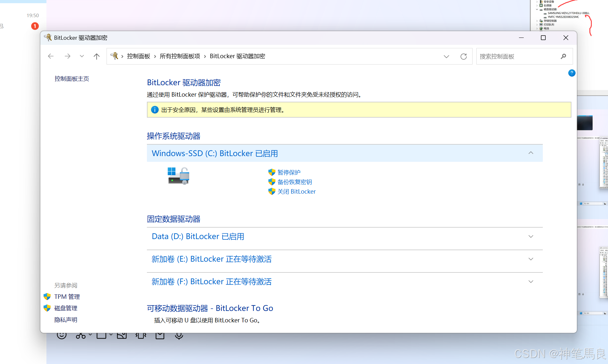Screen dimensions: 608x364
Task: Click the red unread badge showing 1
Action: pyautogui.click(x=35, y=26)
